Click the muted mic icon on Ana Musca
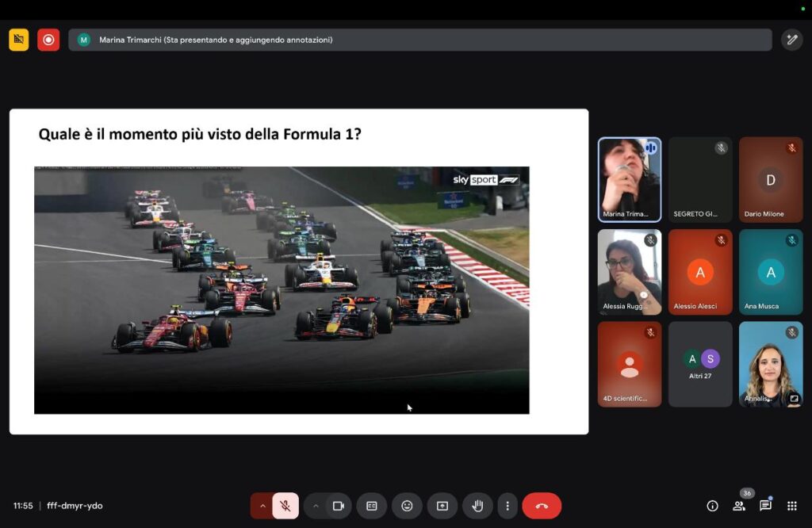 coord(792,240)
